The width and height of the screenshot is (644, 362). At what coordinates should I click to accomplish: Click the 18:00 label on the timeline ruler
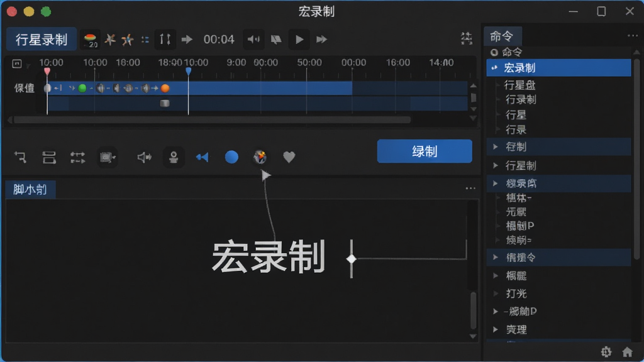click(170, 62)
